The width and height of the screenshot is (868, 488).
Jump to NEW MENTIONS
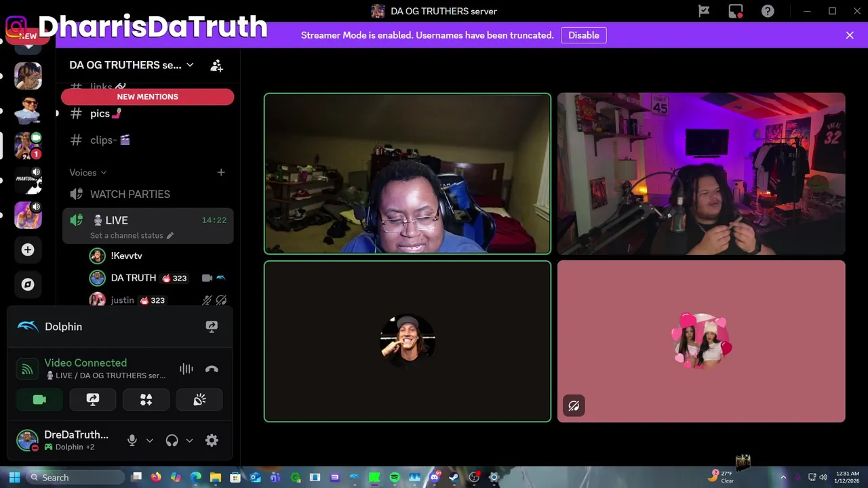pos(148,97)
